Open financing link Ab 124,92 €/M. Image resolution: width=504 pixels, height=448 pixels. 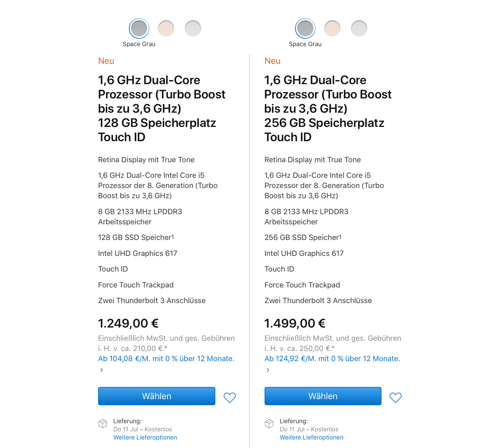[x=332, y=359]
